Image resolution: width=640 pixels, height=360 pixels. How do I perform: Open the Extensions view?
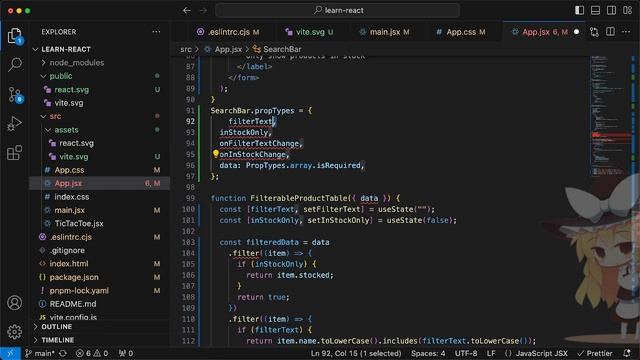click(x=15, y=153)
